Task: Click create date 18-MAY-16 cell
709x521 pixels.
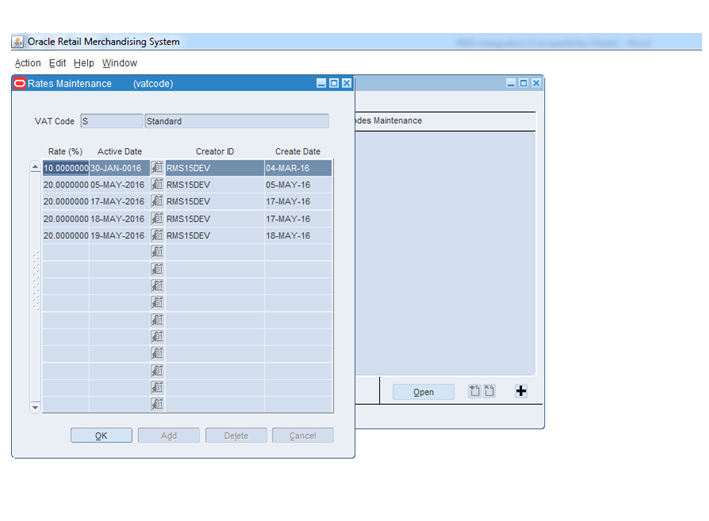Action: click(298, 235)
